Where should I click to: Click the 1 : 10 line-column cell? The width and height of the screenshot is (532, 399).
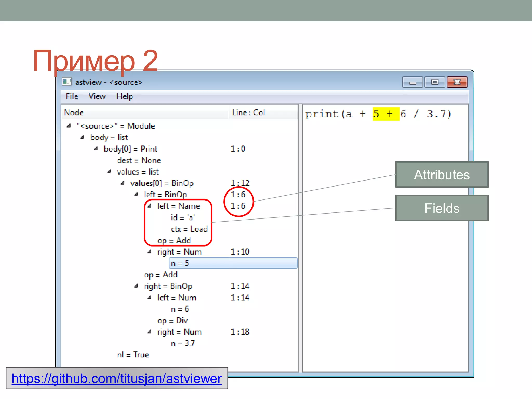(240, 252)
